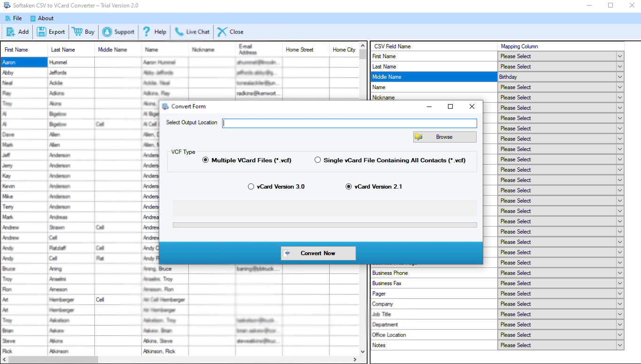Minimize the Convert Form dialog
Image resolution: width=641 pixels, height=364 pixels.
[x=429, y=106]
